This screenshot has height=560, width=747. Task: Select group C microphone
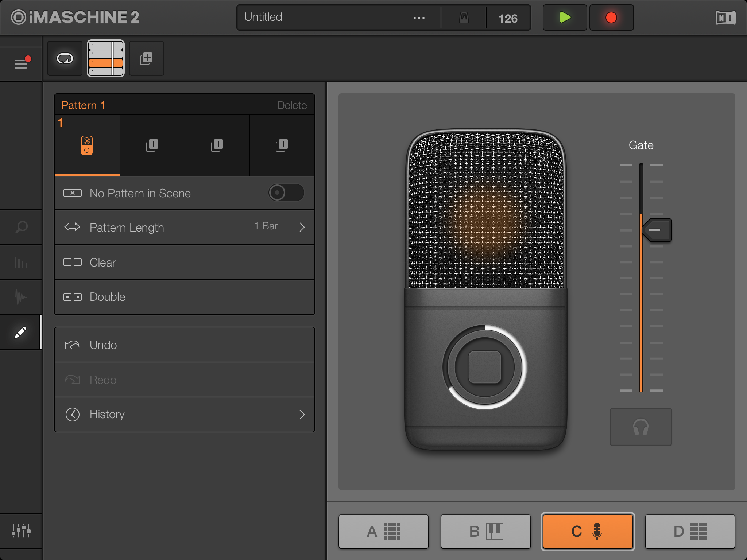(588, 532)
